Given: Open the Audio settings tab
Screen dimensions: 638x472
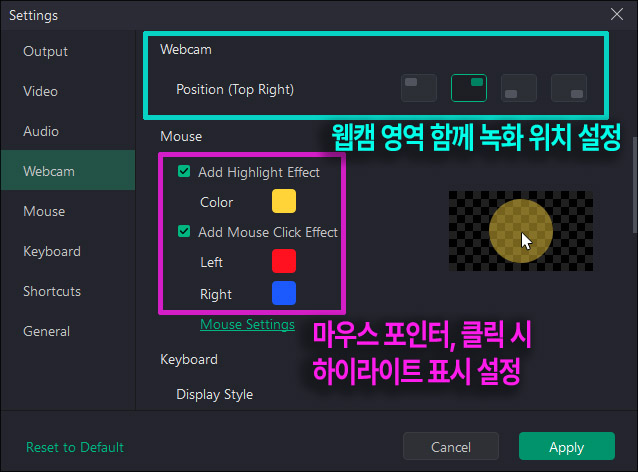Looking at the screenshot, I should tap(68, 131).
